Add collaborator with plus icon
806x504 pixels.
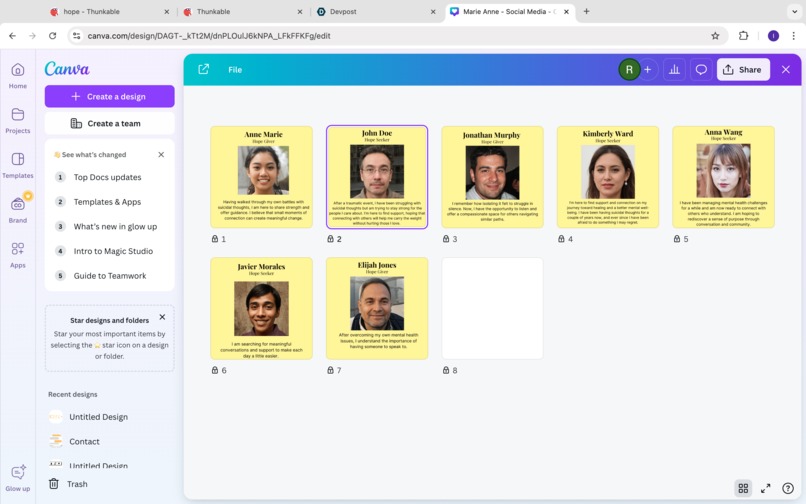click(x=648, y=69)
